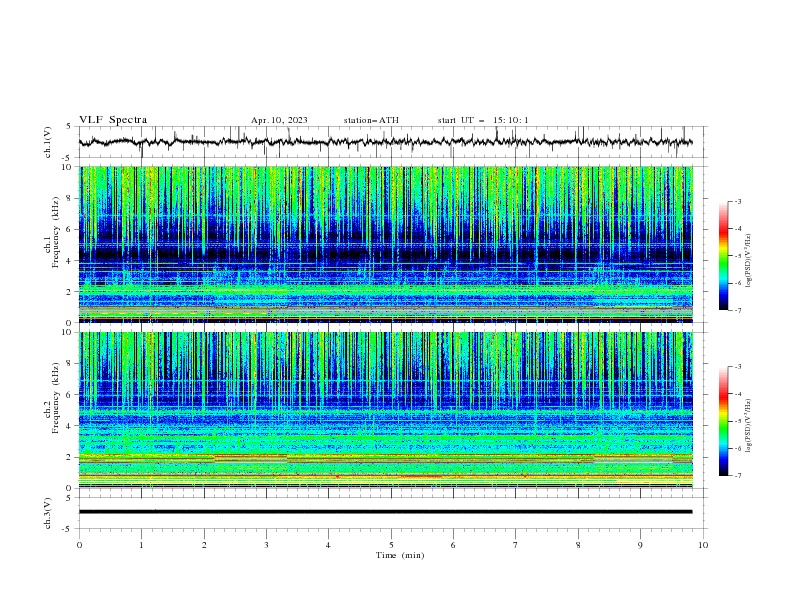The height and width of the screenshot is (612, 792).
Task: Click the ch.1 spectrogram color scale bar
Action: tap(723, 256)
